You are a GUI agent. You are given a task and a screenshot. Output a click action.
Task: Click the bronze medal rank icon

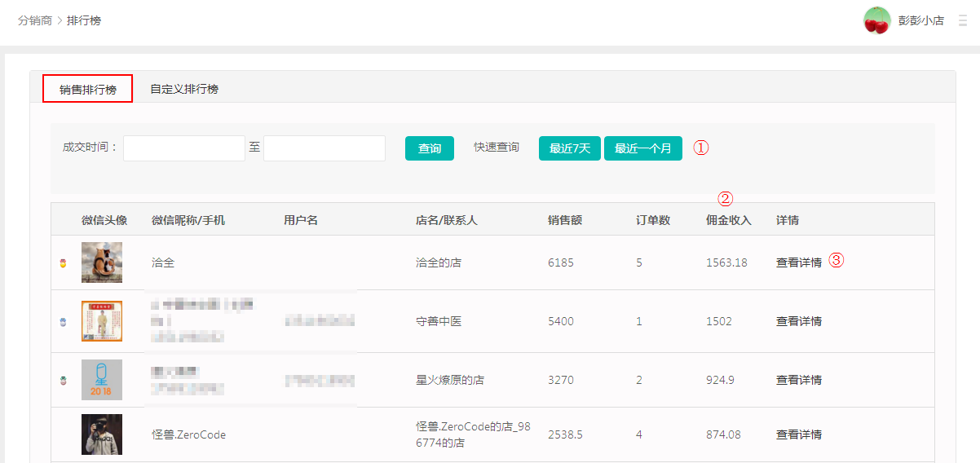pos(63,380)
